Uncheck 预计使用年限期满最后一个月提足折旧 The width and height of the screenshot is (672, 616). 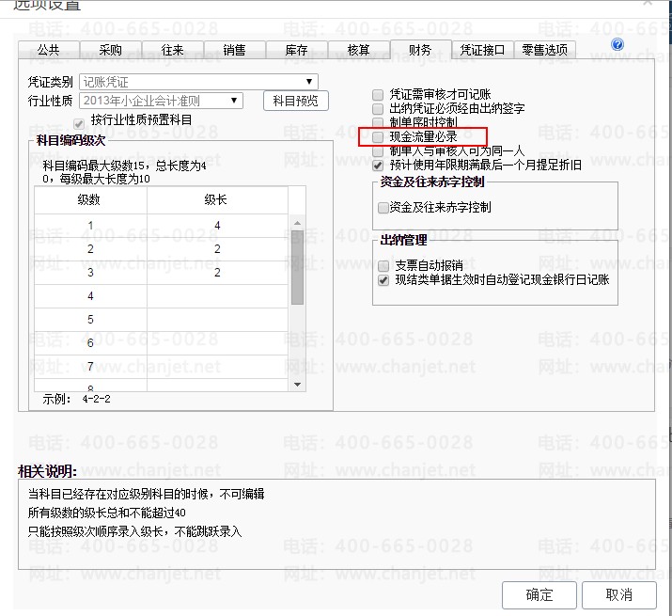(x=378, y=166)
